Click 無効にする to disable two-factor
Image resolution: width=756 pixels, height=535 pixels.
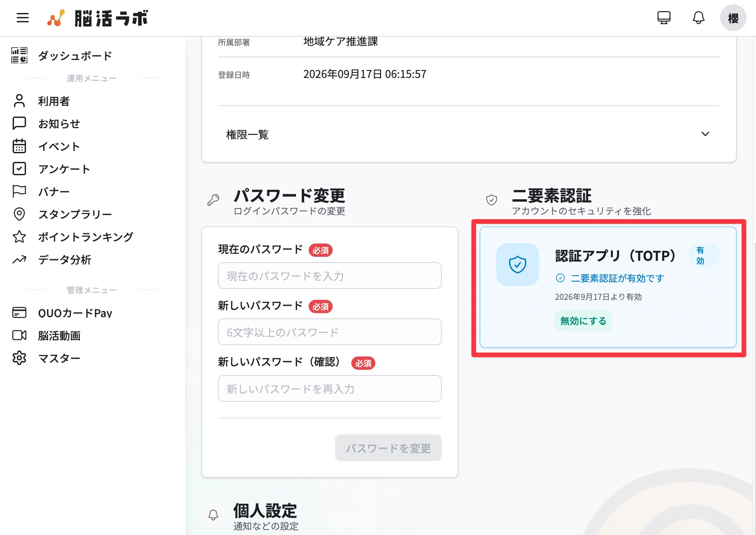coord(583,320)
